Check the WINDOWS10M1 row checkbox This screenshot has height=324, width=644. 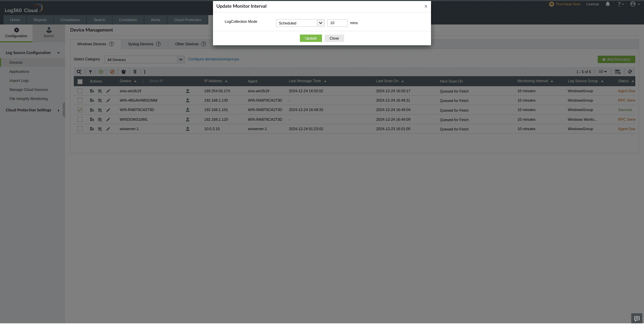point(80,119)
